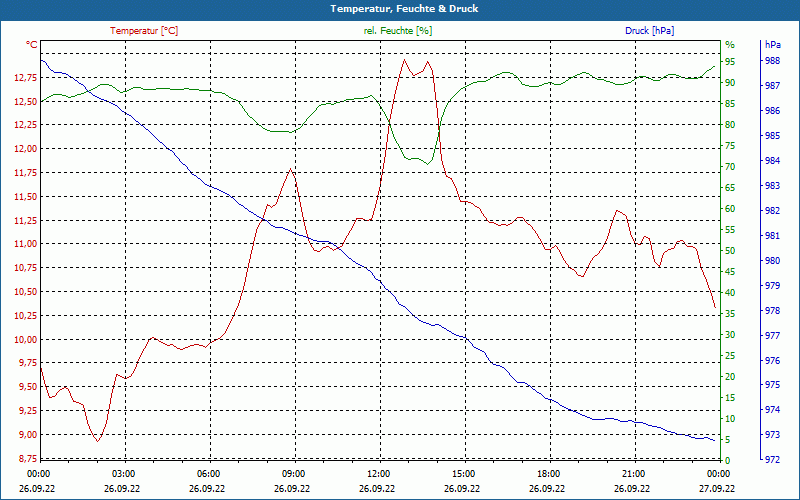Click the 988 pressure axis value
The width and height of the screenshot is (800, 500).
click(x=772, y=61)
